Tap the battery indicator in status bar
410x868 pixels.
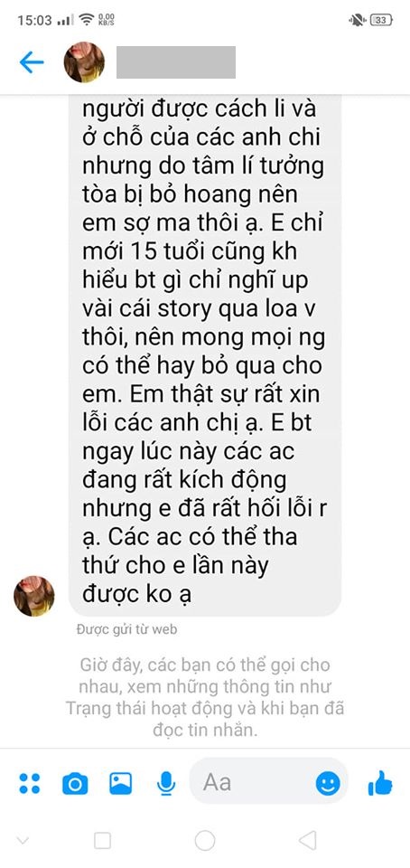coord(381,21)
